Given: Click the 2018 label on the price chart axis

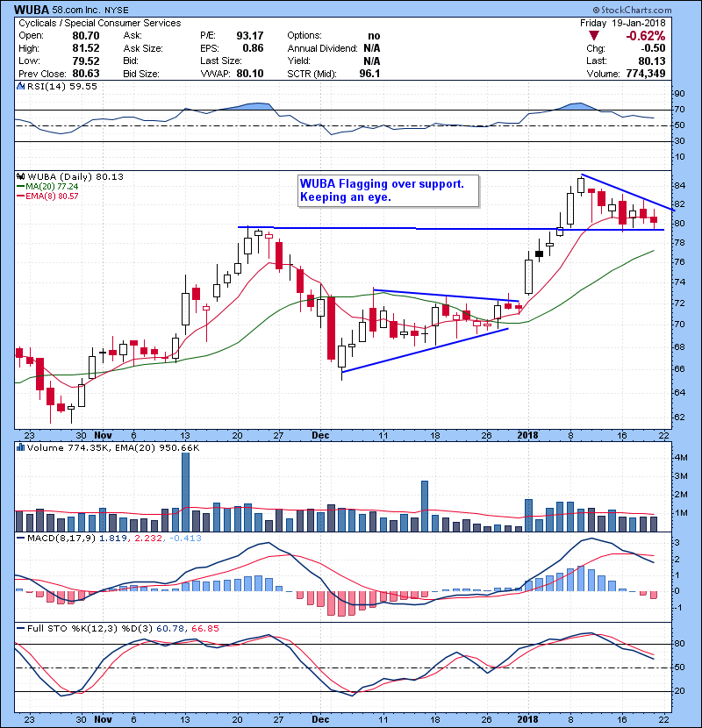Looking at the screenshot, I should pos(527,436).
